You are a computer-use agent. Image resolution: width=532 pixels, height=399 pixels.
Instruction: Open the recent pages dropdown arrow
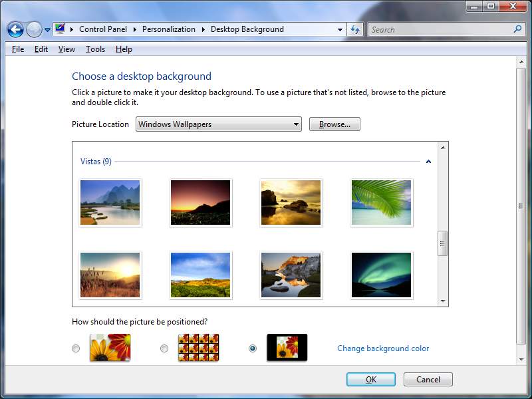point(47,30)
